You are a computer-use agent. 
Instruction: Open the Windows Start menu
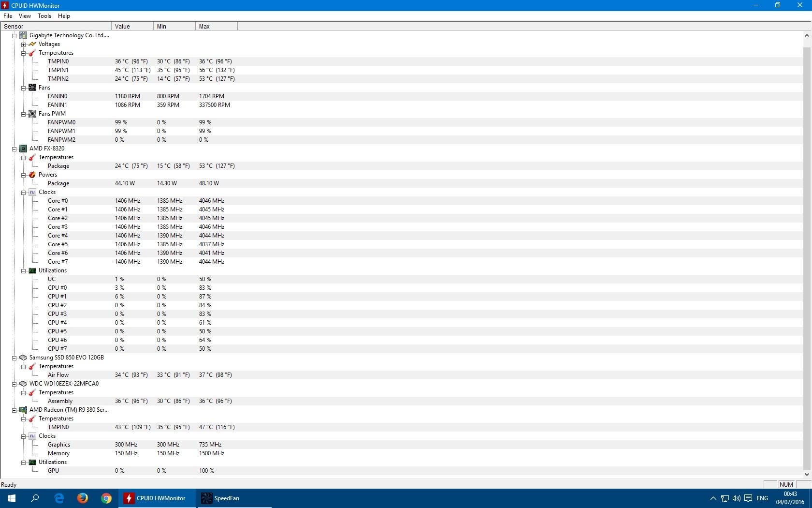(12, 498)
